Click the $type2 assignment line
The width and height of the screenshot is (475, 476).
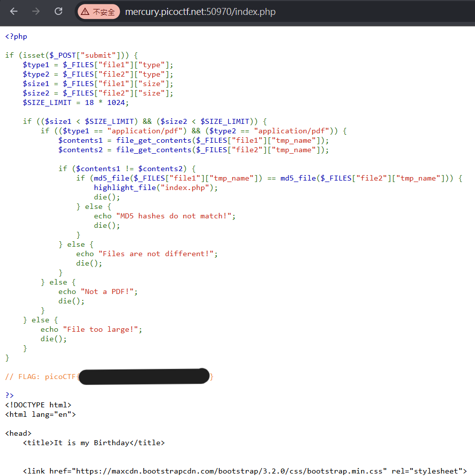pos(97,74)
